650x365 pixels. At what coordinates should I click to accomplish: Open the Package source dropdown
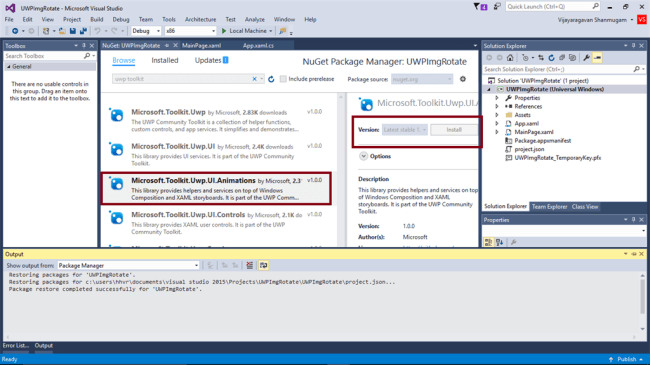click(x=422, y=79)
